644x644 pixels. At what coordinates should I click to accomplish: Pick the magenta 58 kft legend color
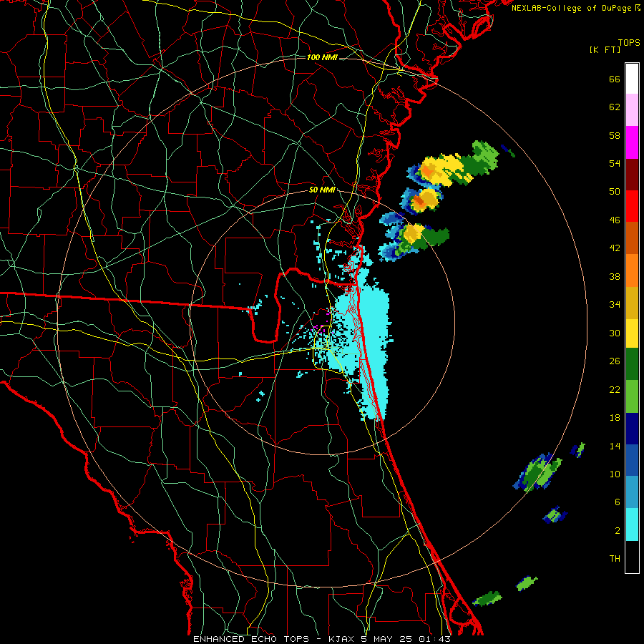click(x=632, y=142)
